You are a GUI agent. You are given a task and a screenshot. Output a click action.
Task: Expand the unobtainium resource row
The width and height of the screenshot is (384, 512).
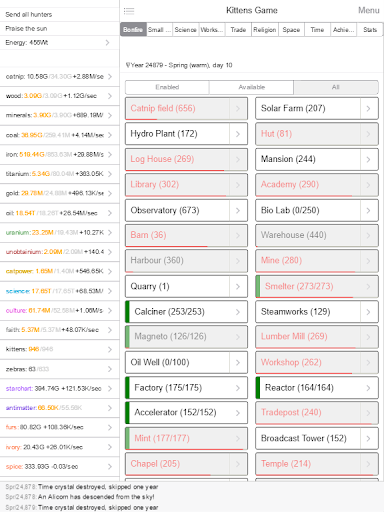(x=60, y=252)
